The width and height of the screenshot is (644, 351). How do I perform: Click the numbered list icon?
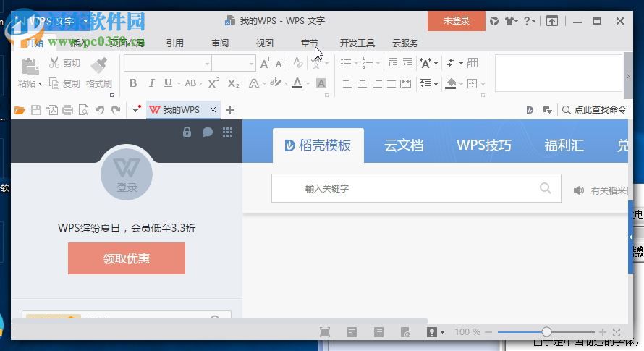pyautogui.click(x=368, y=63)
